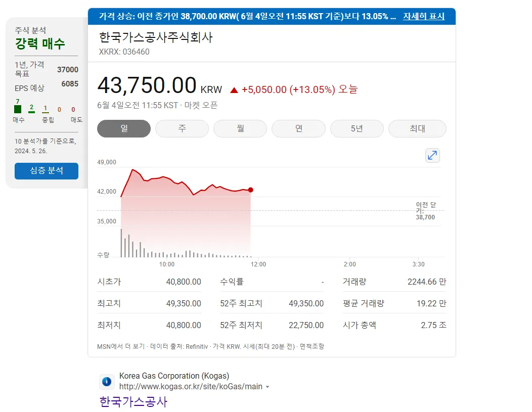
Task: Select the 5년 five-year chart range
Action: pyautogui.click(x=357, y=128)
